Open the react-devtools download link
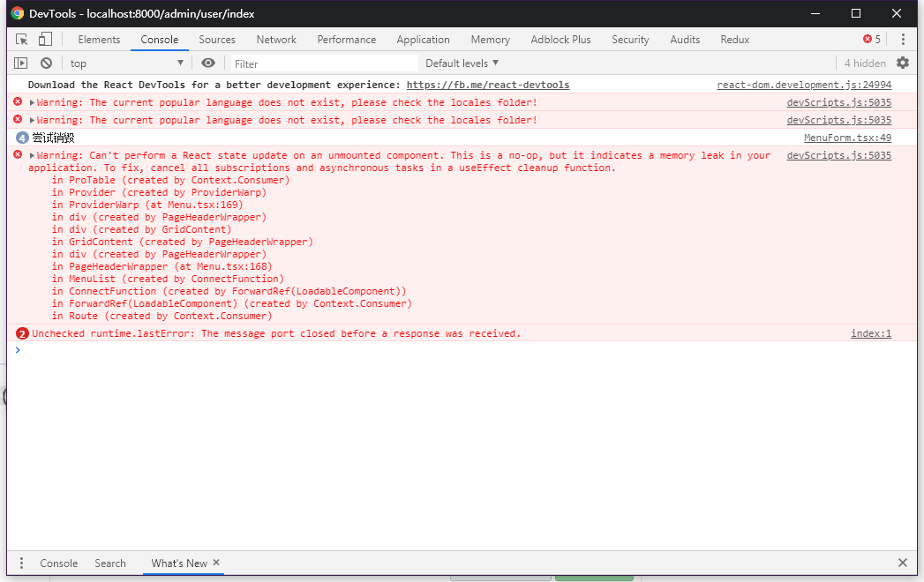 tap(488, 85)
